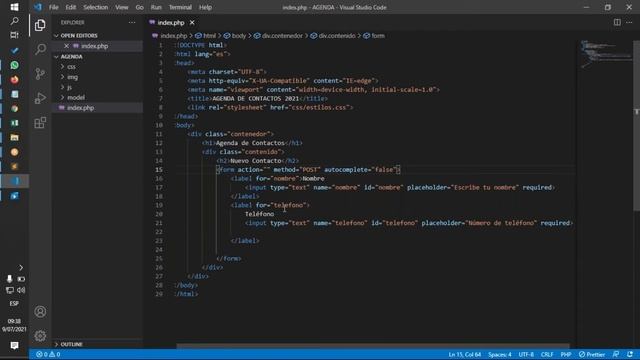
Task: Click errors and warnings status indicator
Action: click(x=48, y=354)
